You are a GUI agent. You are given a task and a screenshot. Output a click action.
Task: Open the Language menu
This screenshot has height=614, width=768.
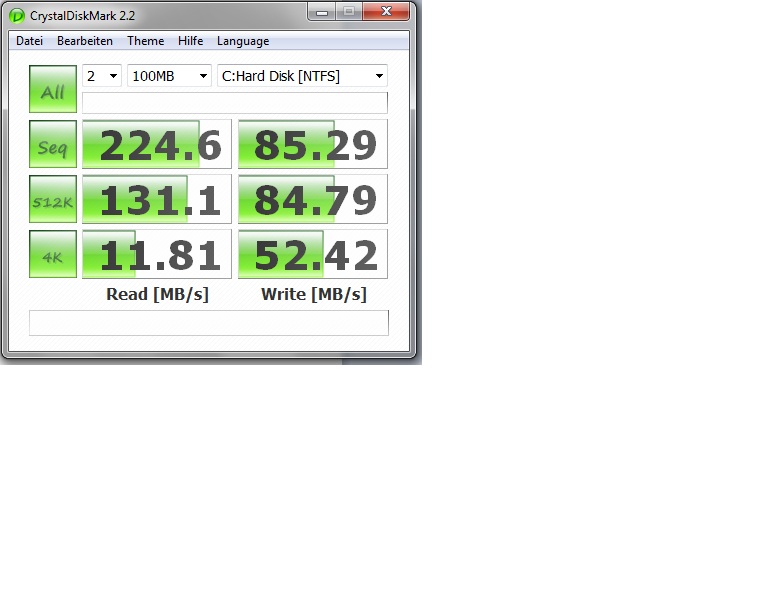click(243, 41)
